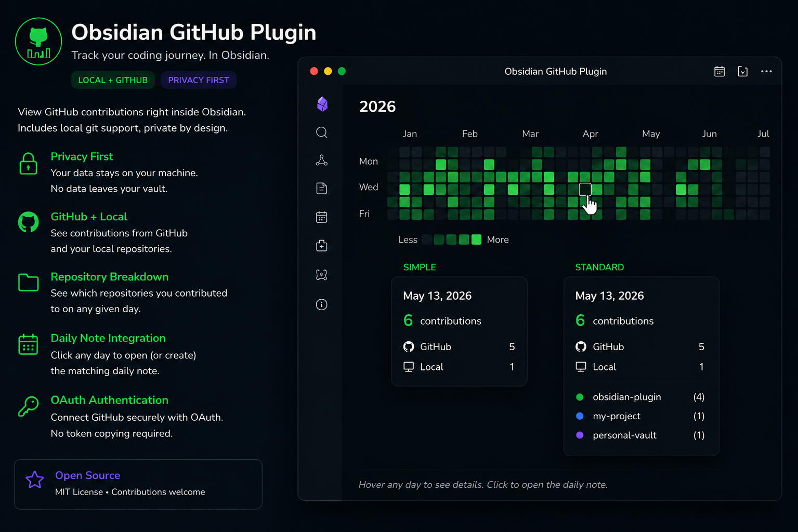Click the calendar icon beside Daily Note Integration

click(28, 344)
